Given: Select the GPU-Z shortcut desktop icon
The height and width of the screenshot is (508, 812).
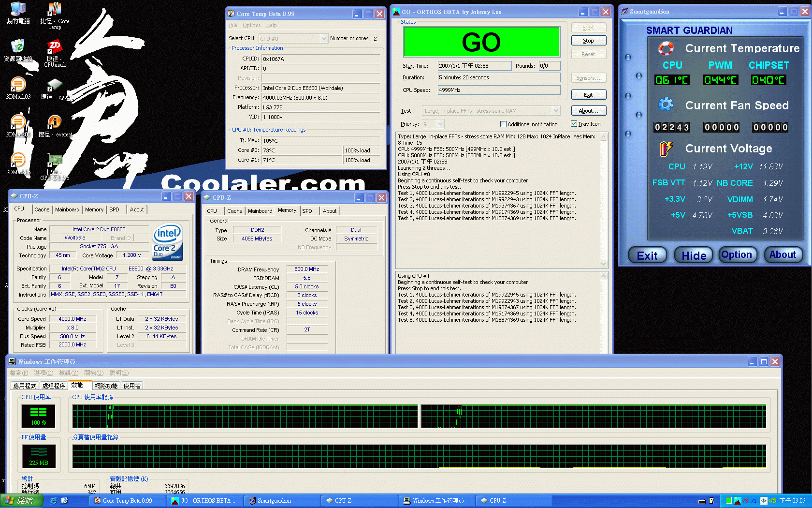Looking at the screenshot, I should point(55,160).
